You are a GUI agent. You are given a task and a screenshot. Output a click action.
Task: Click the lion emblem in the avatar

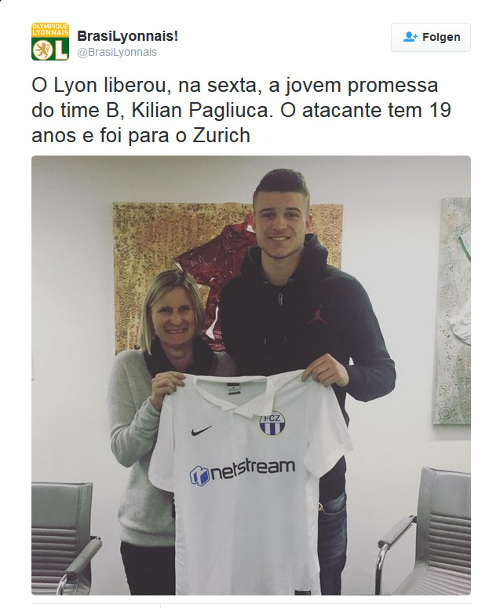click(x=42, y=49)
